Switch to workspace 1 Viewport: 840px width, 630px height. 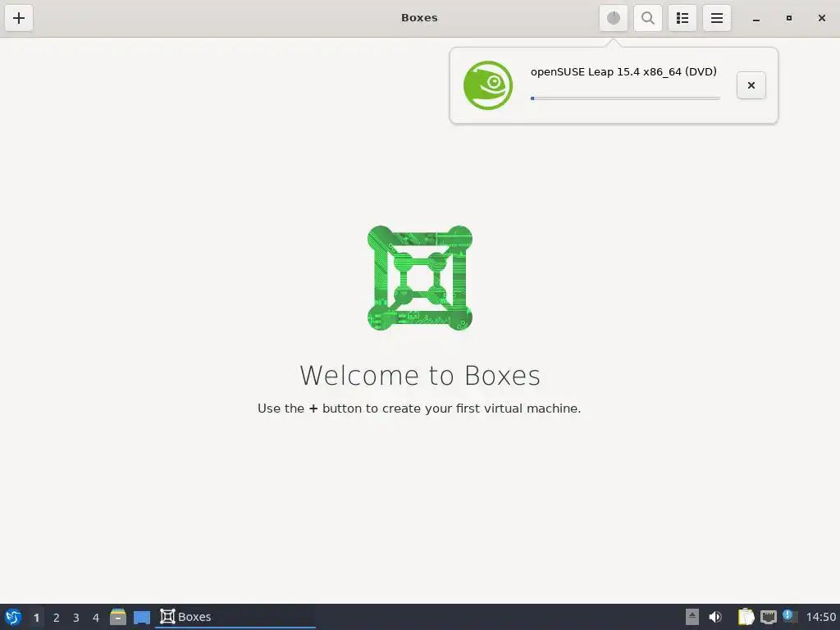pos(36,618)
